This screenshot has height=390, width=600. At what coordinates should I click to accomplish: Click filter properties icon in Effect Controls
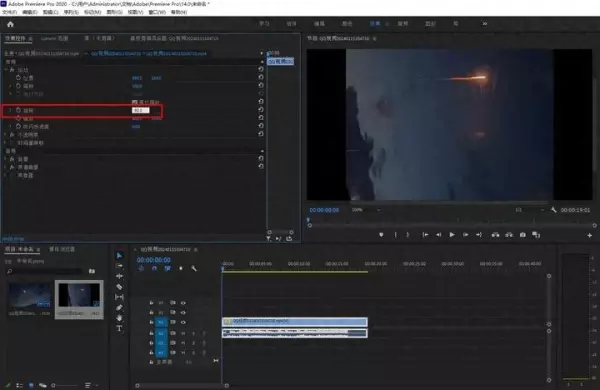(x=269, y=238)
